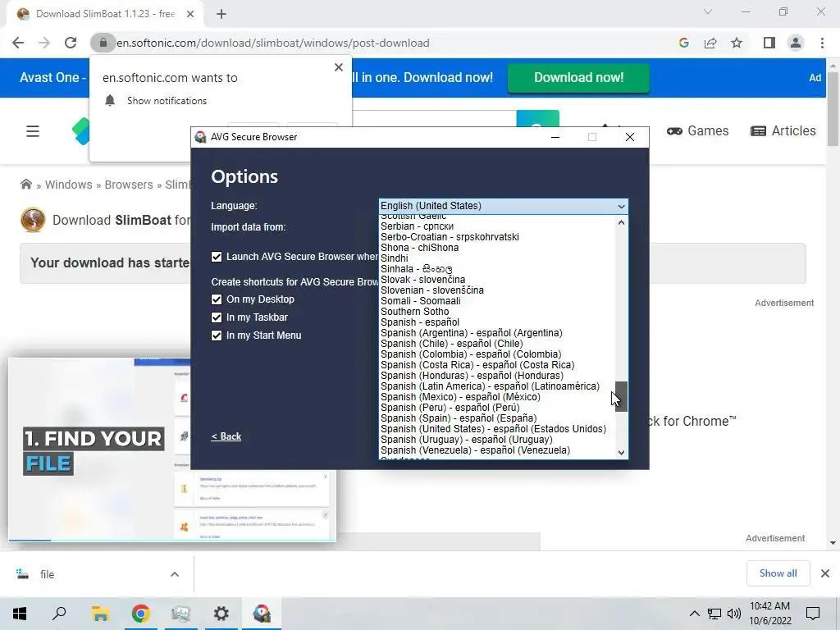Close the SlimBoat download tab
This screenshot has width=840, height=630.
pyautogui.click(x=190, y=14)
